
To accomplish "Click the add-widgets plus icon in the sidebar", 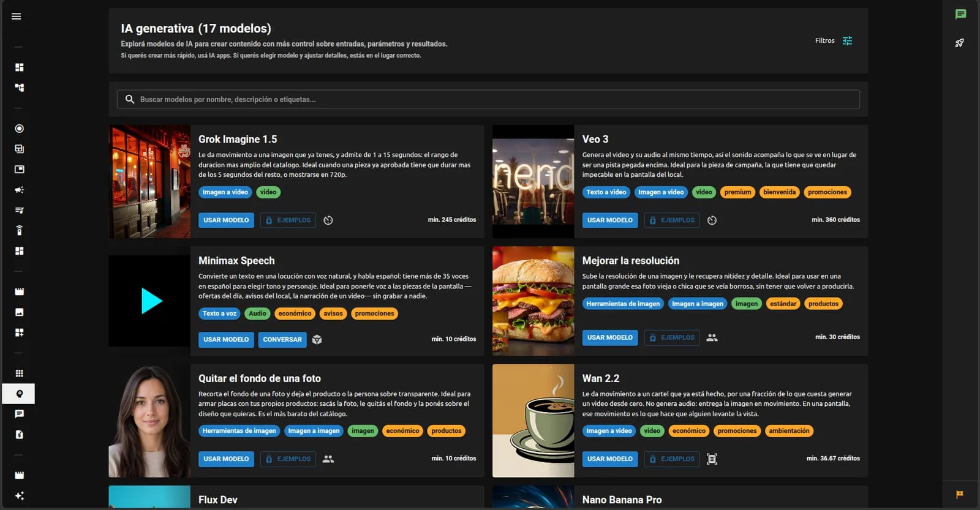I will pyautogui.click(x=20, y=332).
